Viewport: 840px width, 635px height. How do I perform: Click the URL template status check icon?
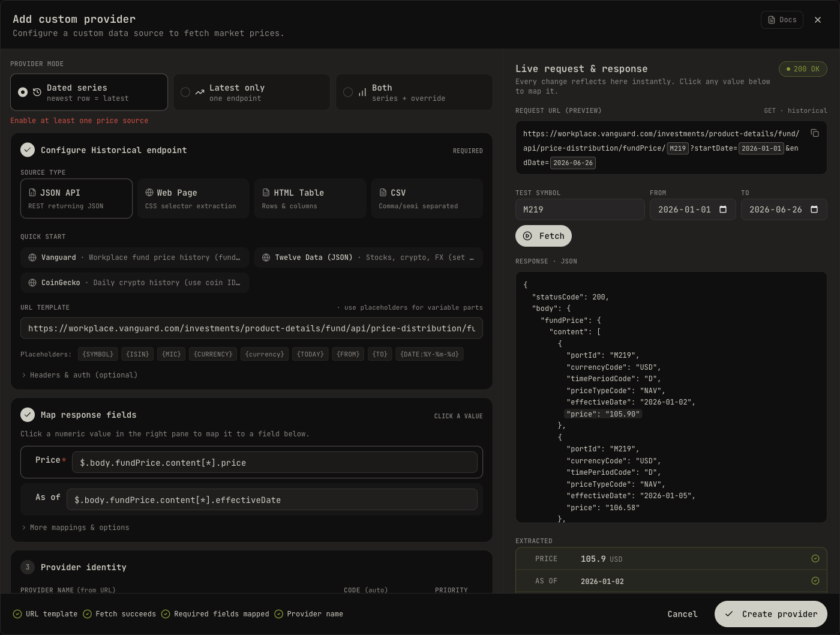click(x=17, y=614)
